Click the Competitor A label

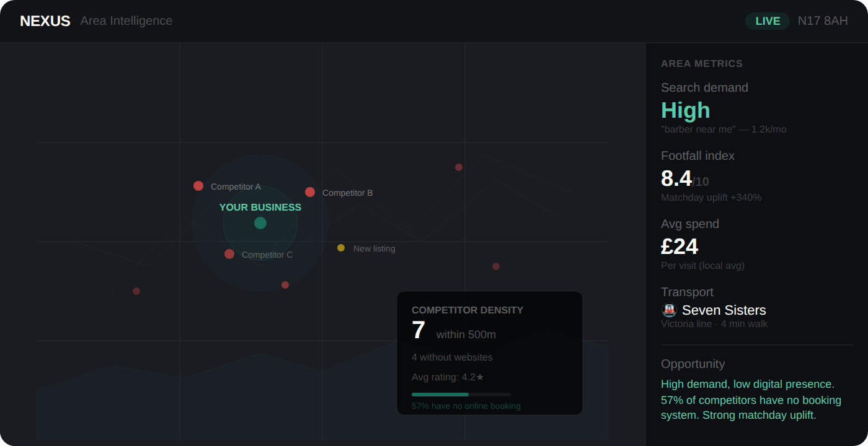[x=236, y=186]
